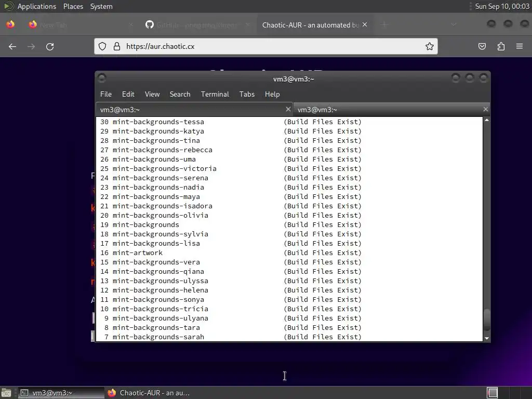Click the New Tab Firefox favicon
The width and height of the screenshot is (532, 399).
[x=33, y=24]
